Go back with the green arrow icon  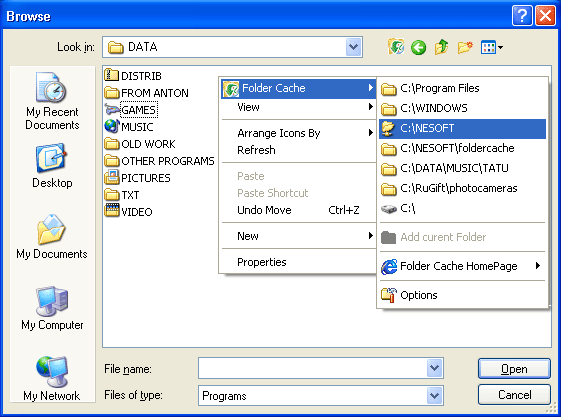418,47
